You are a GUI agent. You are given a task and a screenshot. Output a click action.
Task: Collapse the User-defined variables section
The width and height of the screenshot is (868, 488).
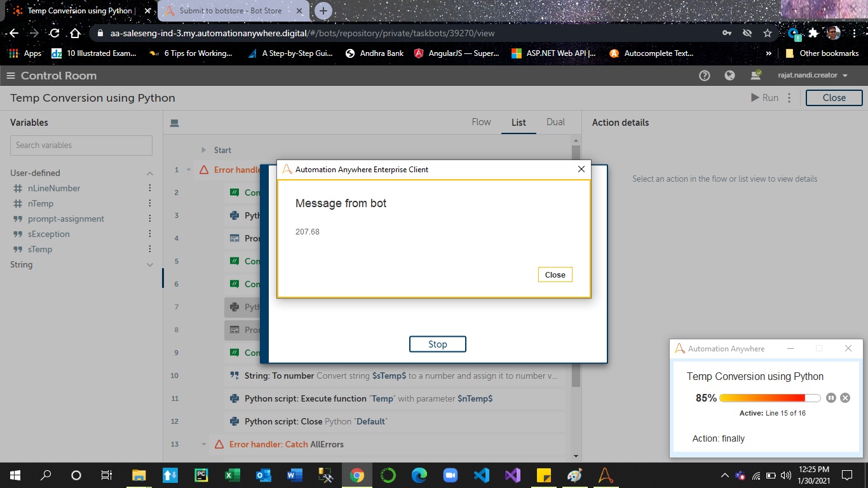tap(150, 173)
